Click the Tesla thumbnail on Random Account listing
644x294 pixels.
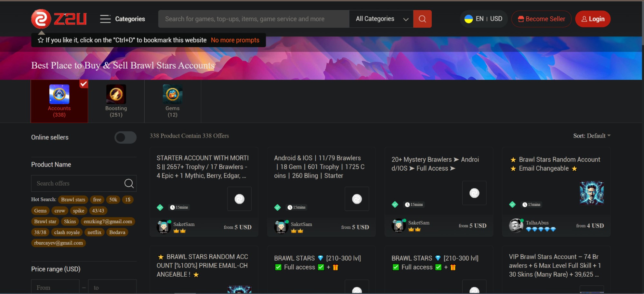point(591,193)
